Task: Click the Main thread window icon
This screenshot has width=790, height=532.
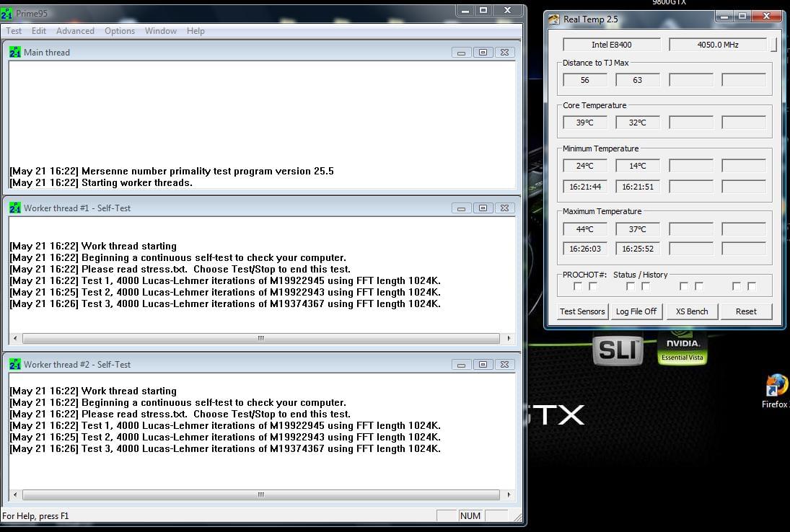Action: [x=15, y=52]
